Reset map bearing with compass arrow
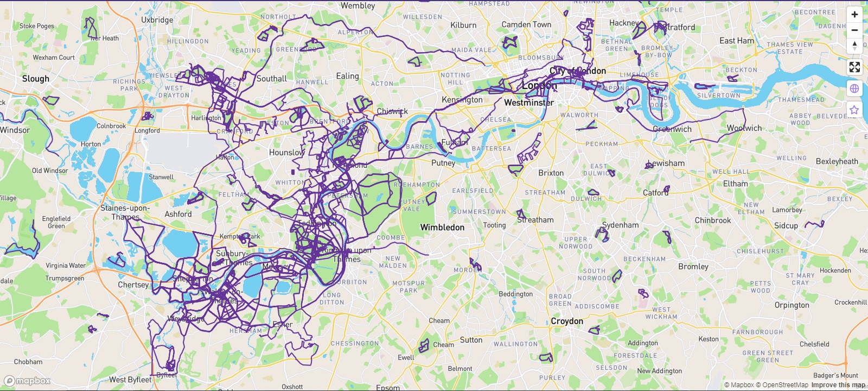Image resolution: width=868 pixels, height=391 pixels. tap(854, 46)
